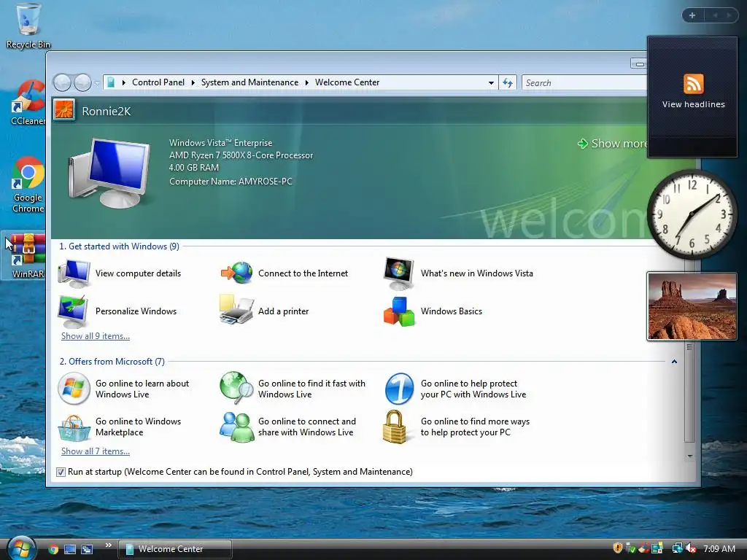Select the Google Chrome desktop shortcut
This screenshot has width=747, height=560.
tap(28, 184)
